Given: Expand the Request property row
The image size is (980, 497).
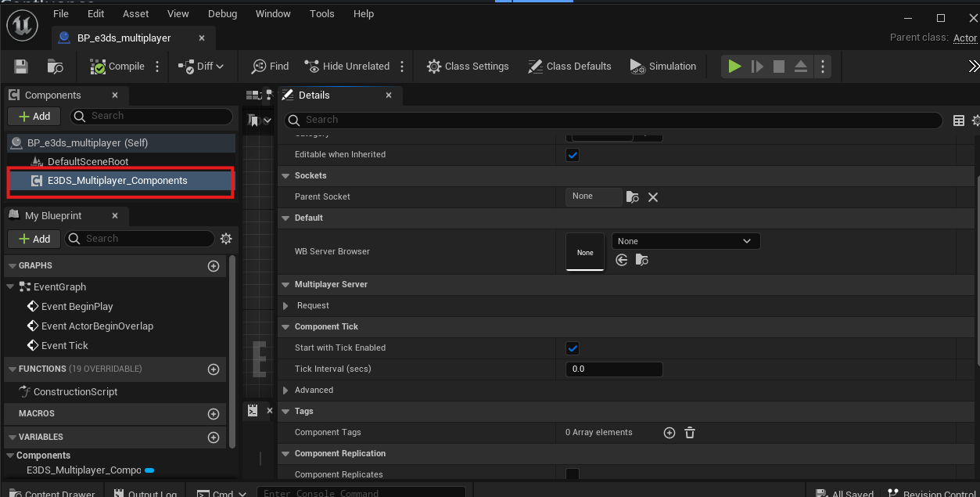Looking at the screenshot, I should 286,306.
